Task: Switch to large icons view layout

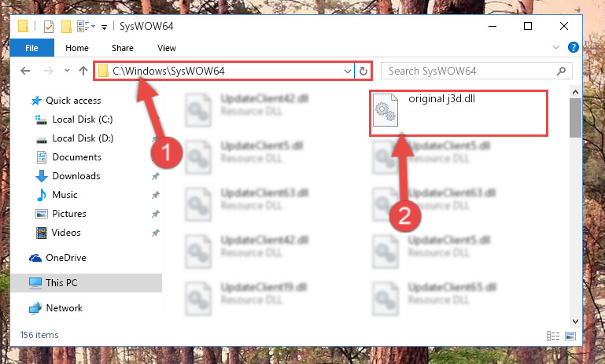Action: click(x=570, y=336)
